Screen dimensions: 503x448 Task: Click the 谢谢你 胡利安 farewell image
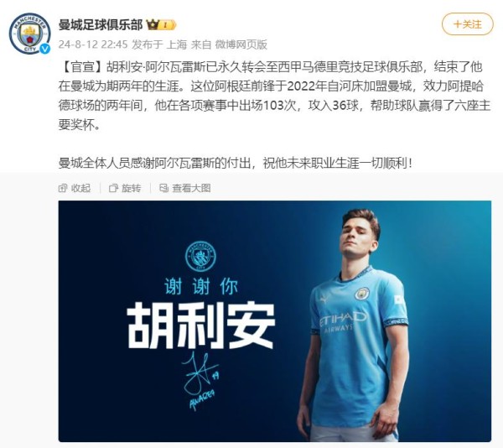[275, 321]
